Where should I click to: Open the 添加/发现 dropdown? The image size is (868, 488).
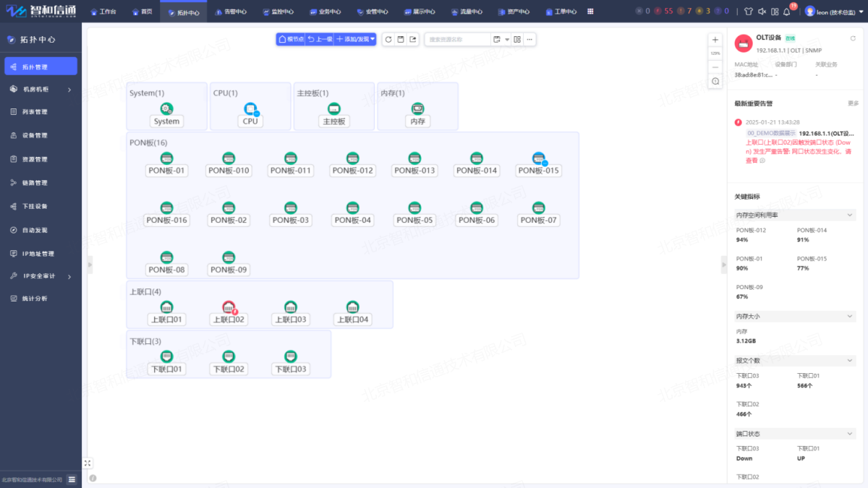point(355,39)
